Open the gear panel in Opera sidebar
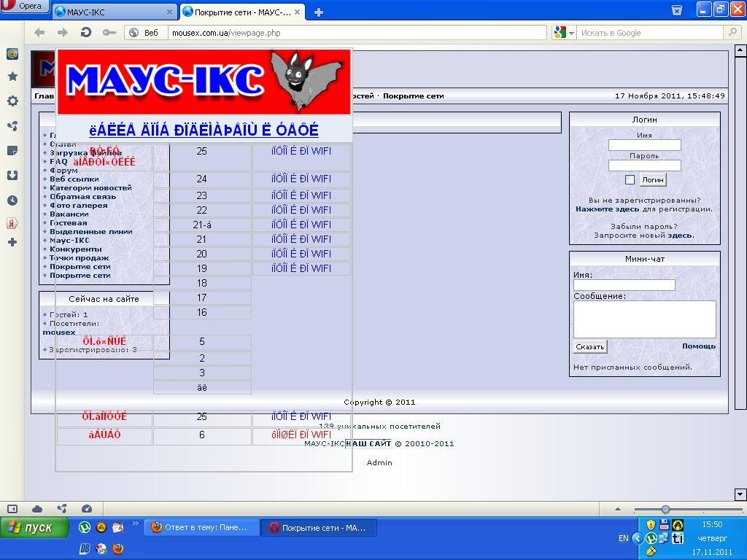The height and width of the screenshot is (560, 747). pos(12,101)
